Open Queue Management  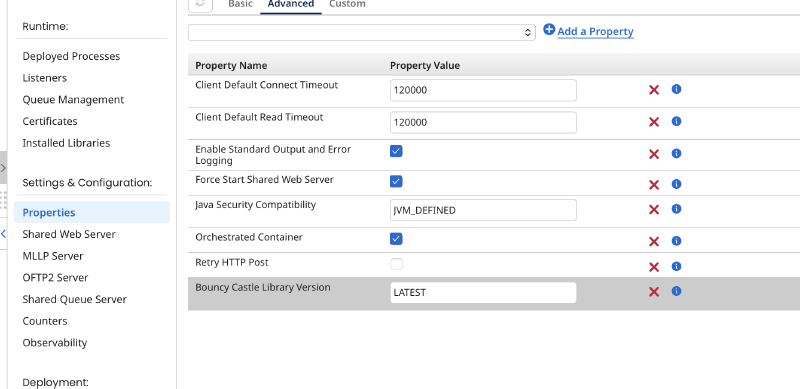tap(73, 100)
